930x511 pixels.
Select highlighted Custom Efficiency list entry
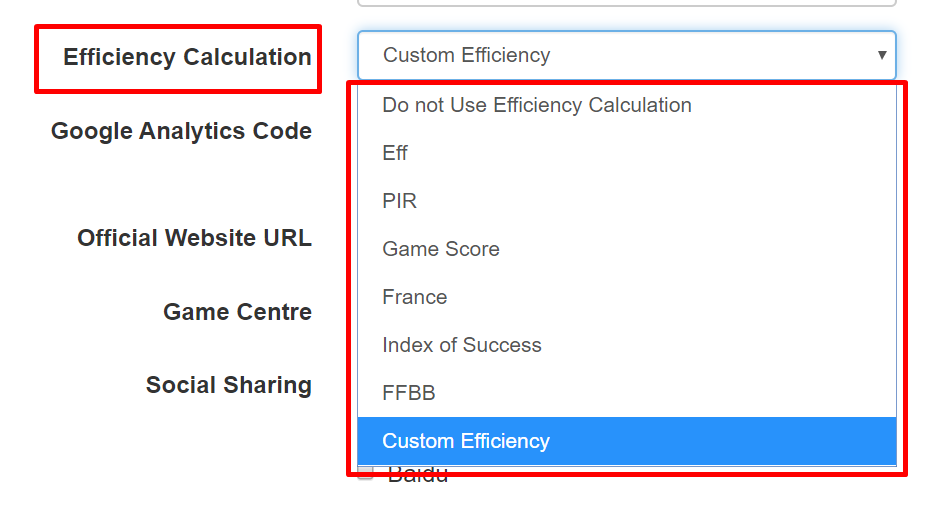[627, 441]
